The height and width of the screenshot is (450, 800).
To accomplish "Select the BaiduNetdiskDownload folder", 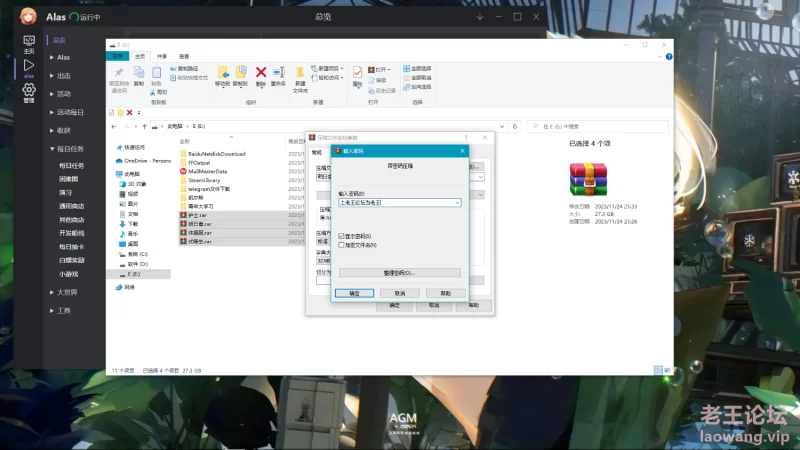I will point(213,154).
